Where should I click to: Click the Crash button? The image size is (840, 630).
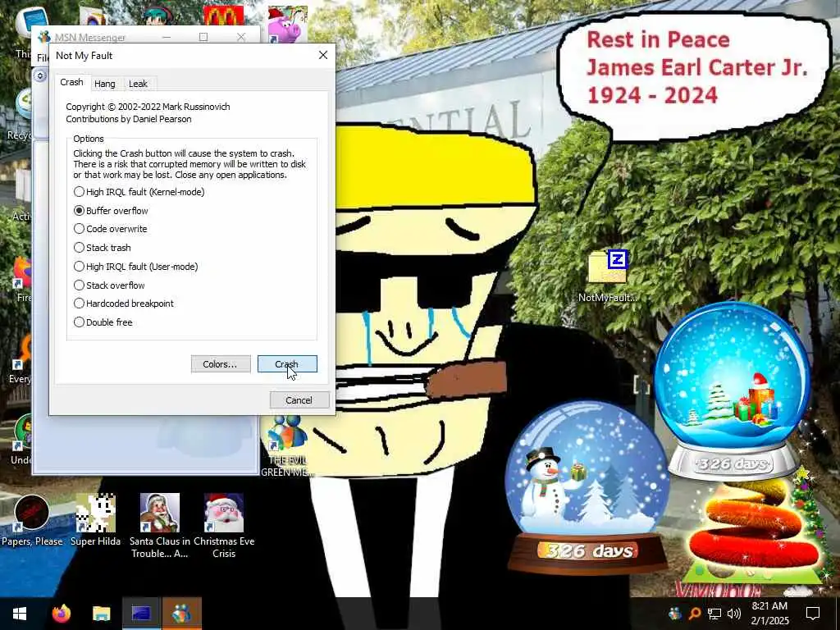287,364
